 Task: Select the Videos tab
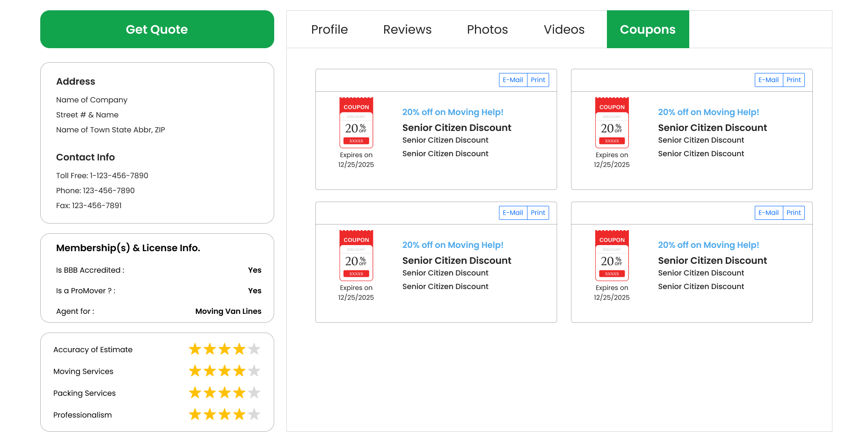tap(564, 29)
